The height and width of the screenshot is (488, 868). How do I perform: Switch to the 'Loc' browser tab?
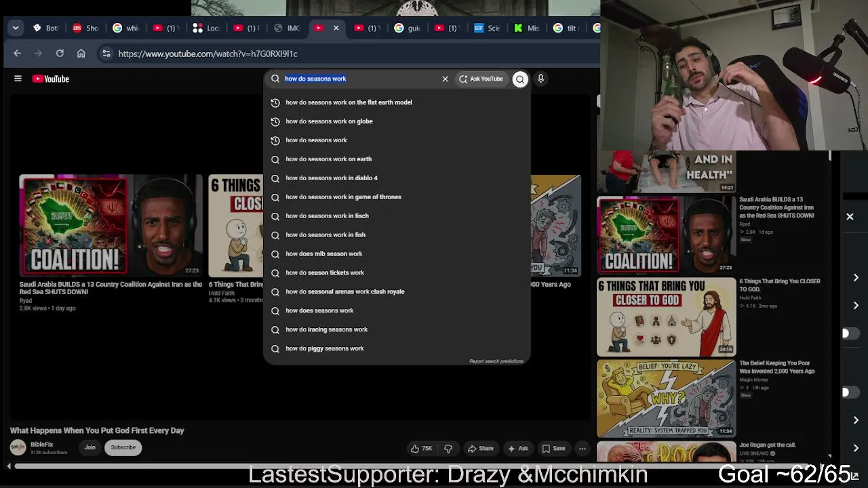tap(206, 28)
